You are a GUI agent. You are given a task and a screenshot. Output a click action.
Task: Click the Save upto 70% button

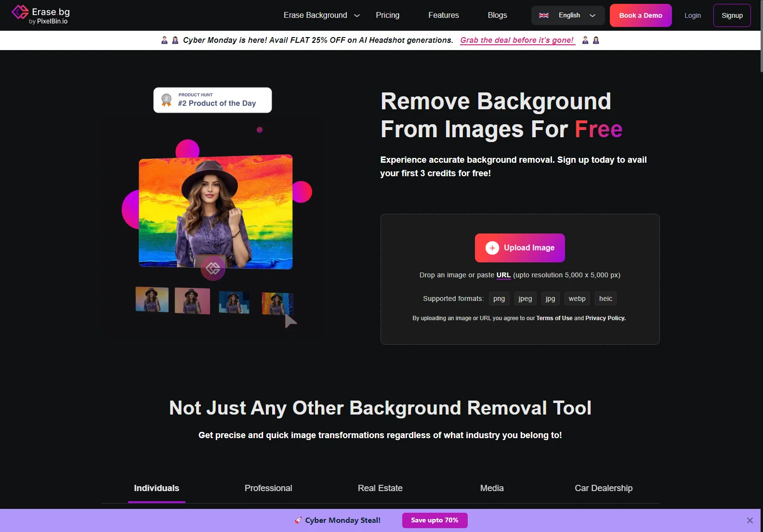click(434, 520)
